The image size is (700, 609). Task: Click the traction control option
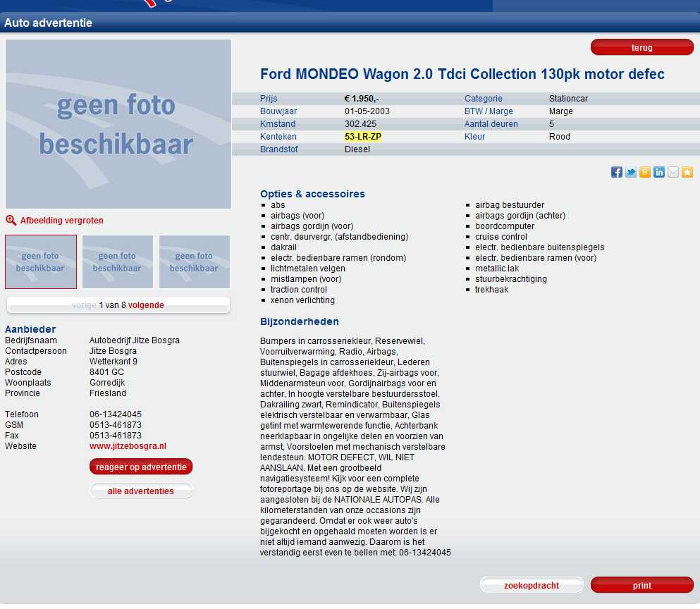pyautogui.click(x=299, y=289)
